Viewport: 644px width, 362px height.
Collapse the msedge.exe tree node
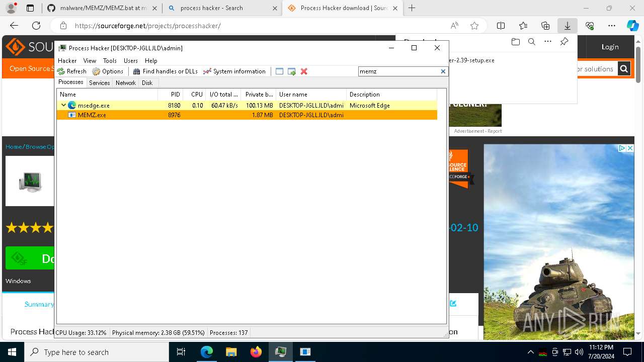pyautogui.click(x=63, y=105)
